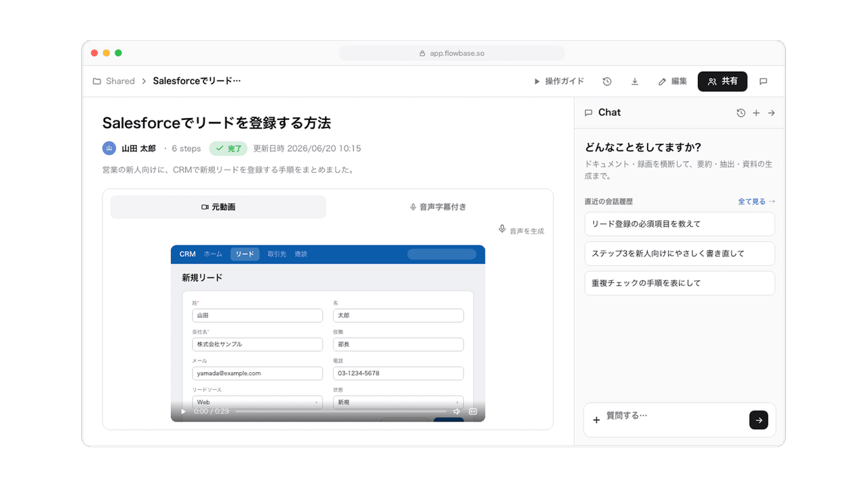Click the 更新日時 2026/06/20 10:15 timestamp
Viewport: 868px width, 488px height.
[x=307, y=148]
